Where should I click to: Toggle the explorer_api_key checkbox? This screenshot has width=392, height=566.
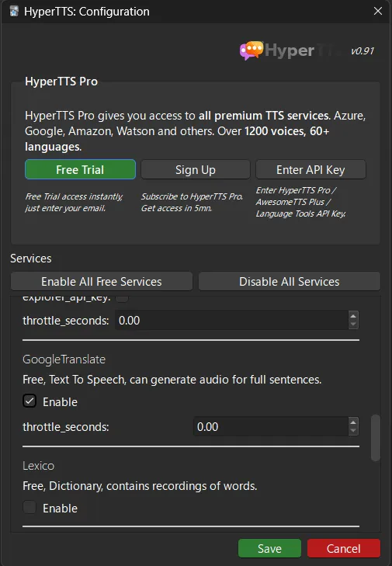point(122,298)
